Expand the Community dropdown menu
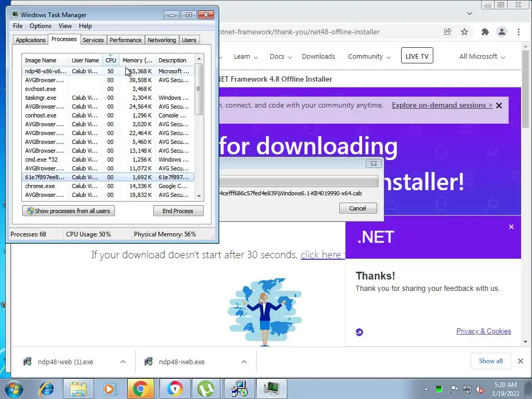Viewport: 532px width, 399px height. tap(369, 57)
